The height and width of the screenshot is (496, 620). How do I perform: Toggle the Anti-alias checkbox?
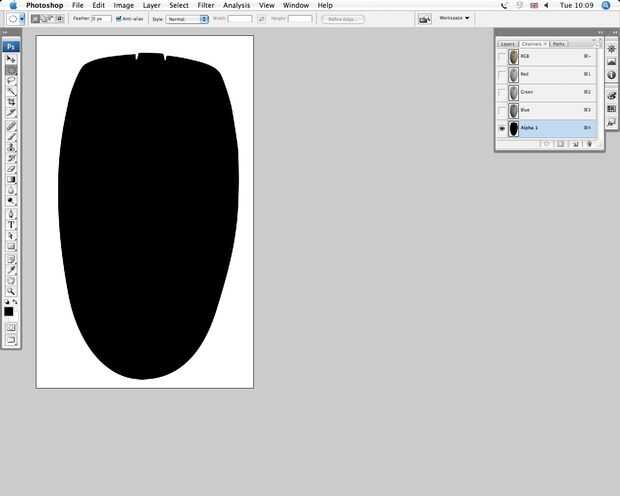[118, 19]
